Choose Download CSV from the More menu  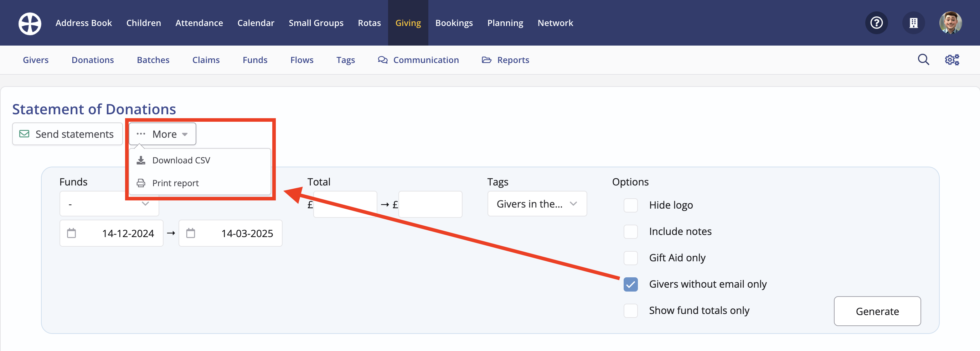[x=200, y=160]
